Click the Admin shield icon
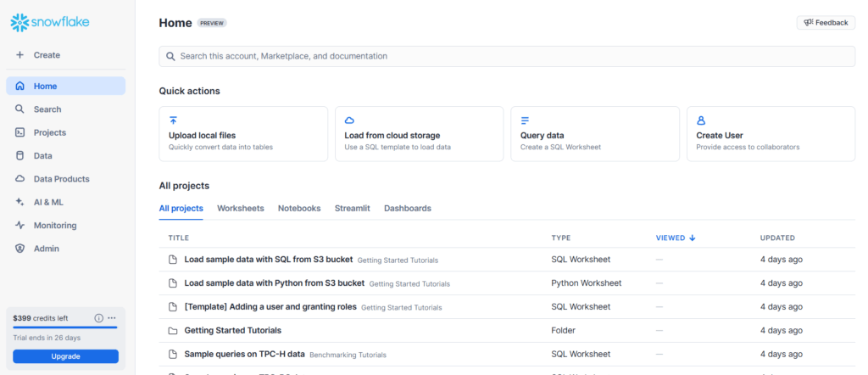The image size is (868, 375). [20, 249]
